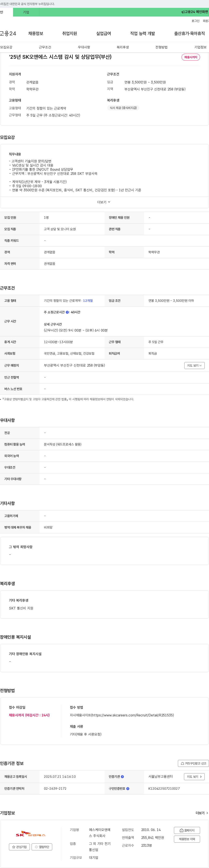Click 기타(채용 후 서류요청) text
Screen dimensions: 209x868
pos(85,734)
